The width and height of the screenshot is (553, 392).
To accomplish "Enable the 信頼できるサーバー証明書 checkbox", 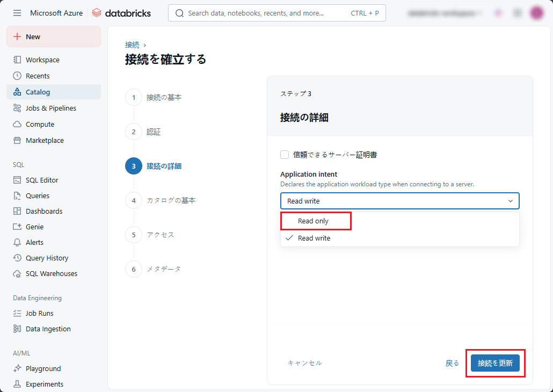I will point(285,155).
